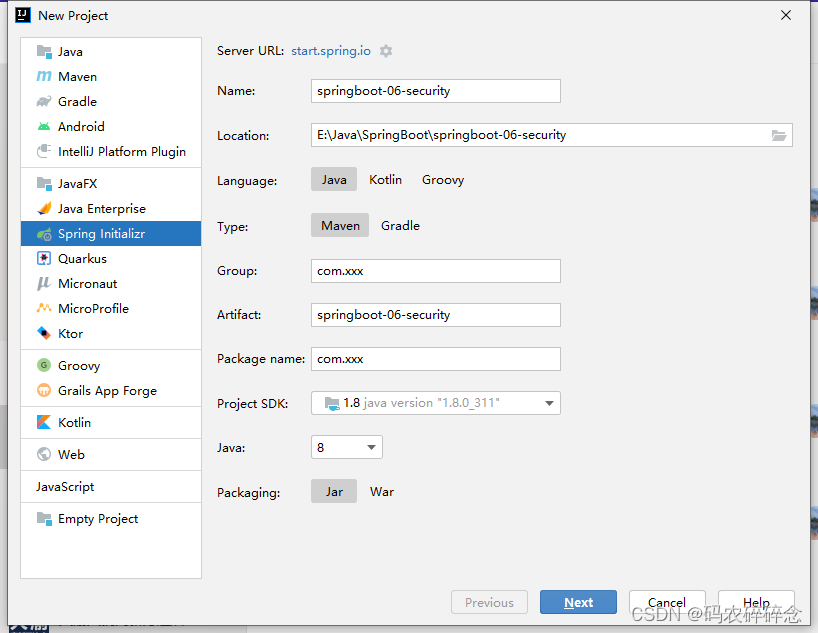The height and width of the screenshot is (633, 818).
Task: Click the Java Enterprise flame icon
Action: click(x=44, y=209)
